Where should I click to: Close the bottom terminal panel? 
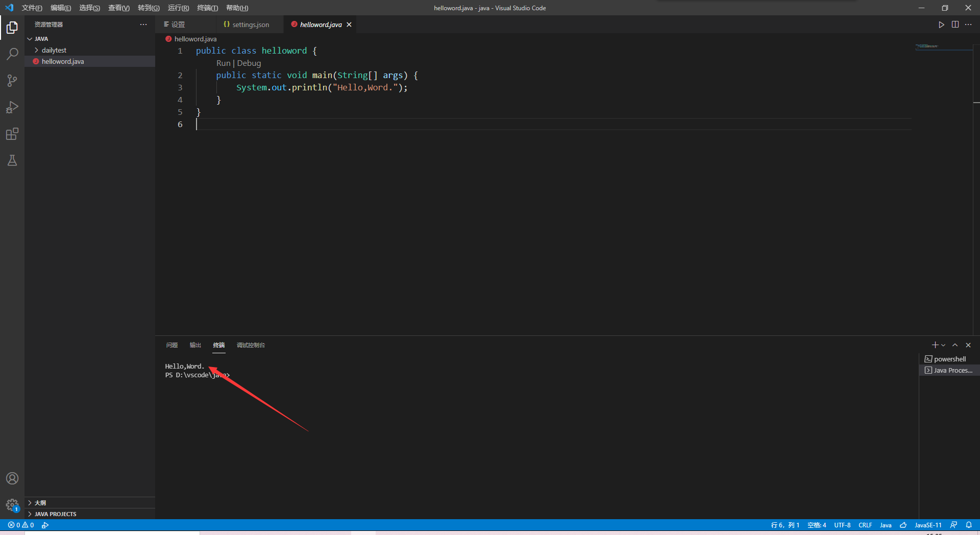point(968,345)
